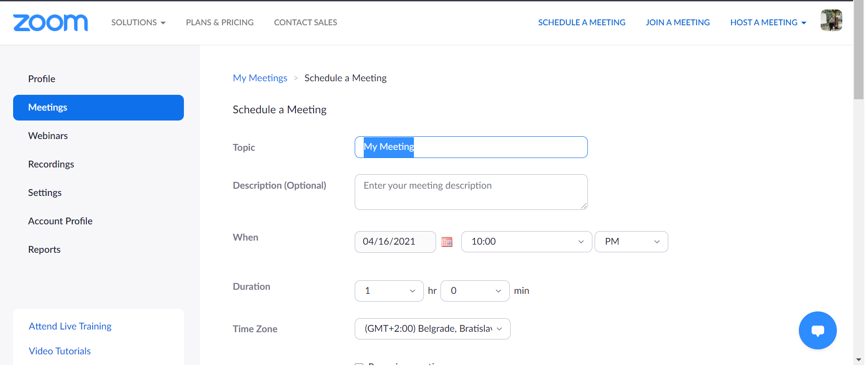Go to Contact Sales
Screen dimensions: 868x376
coord(305,23)
